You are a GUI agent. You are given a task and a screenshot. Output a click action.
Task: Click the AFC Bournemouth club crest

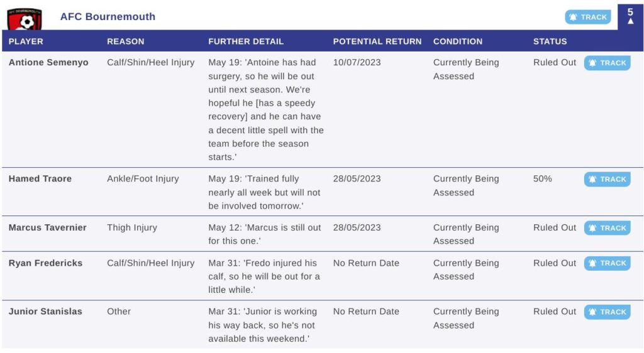[24, 19]
